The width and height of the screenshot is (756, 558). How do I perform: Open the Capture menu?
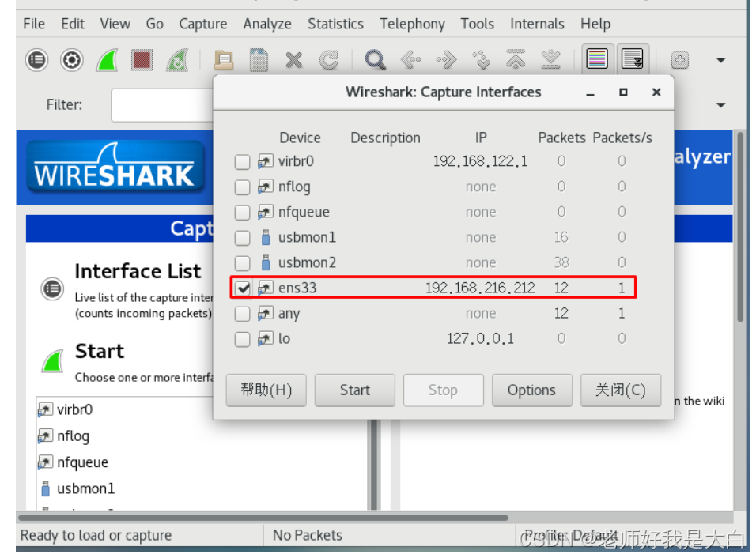pyautogui.click(x=203, y=24)
